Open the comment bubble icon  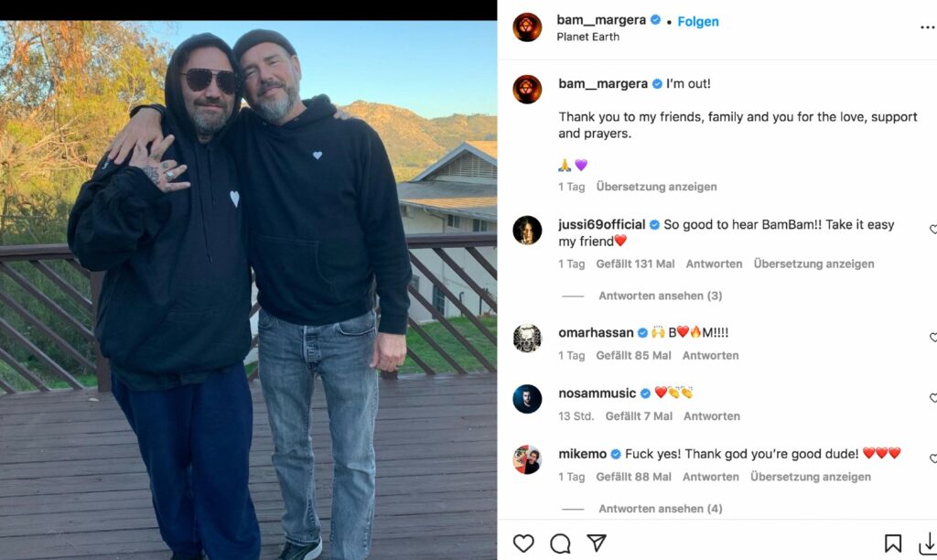(x=560, y=544)
